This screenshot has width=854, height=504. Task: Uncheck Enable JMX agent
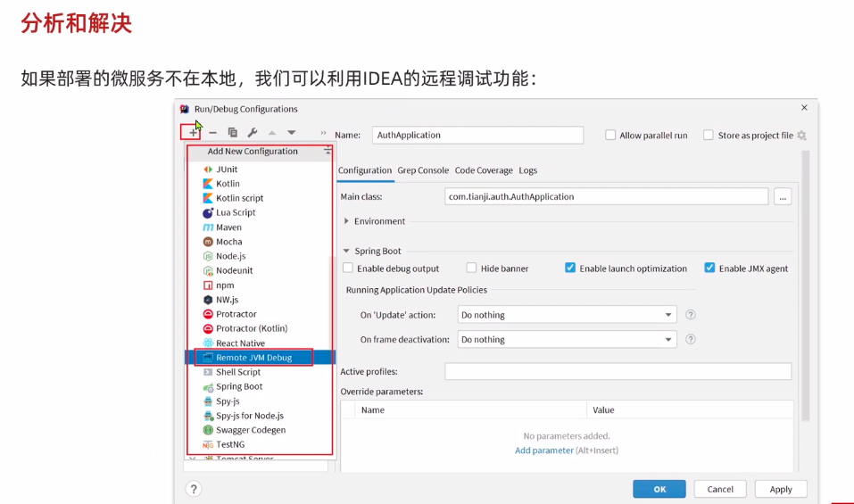pos(709,268)
